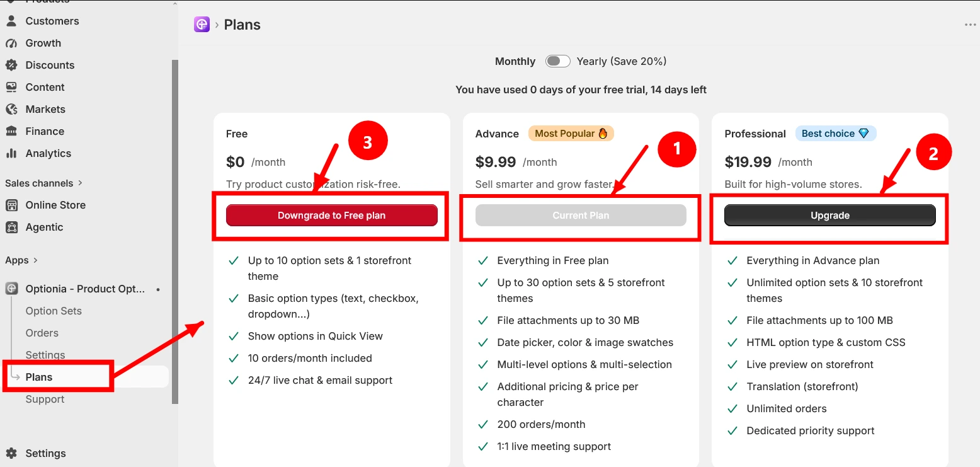Click the Markets globe icon
This screenshot has width=980, height=467.
point(11,109)
